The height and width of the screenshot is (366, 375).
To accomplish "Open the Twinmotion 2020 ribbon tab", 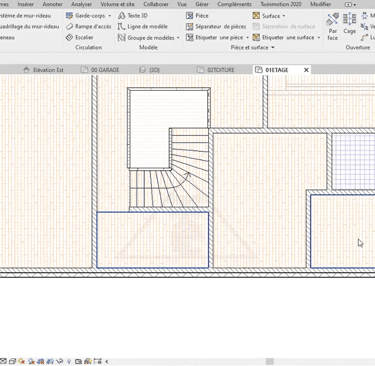I will pos(281,4).
